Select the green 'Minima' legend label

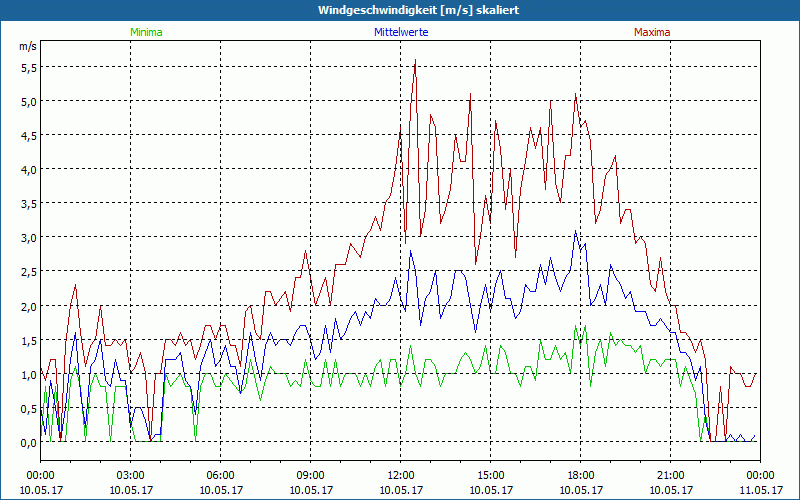point(146,32)
